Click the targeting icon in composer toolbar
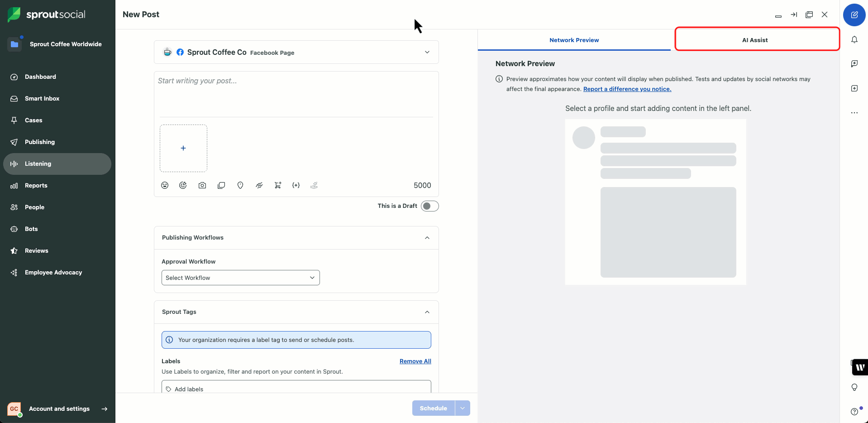 coord(183,185)
